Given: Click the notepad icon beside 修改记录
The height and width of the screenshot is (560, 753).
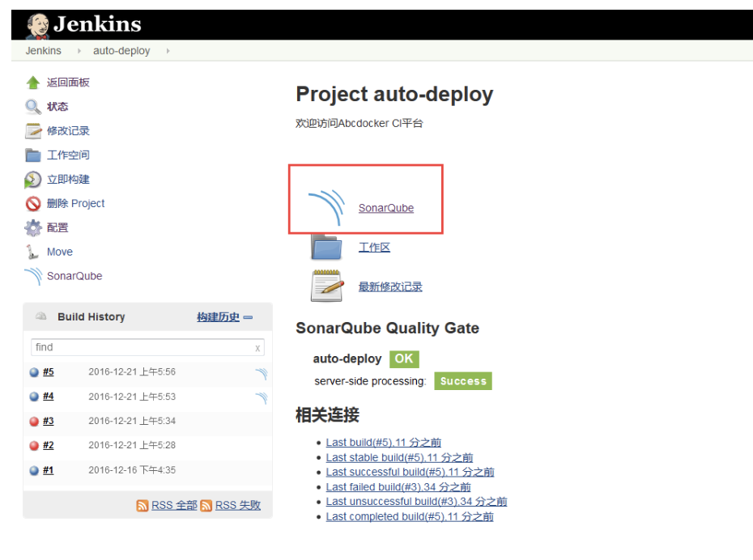Looking at the screenshot, I should [33, 131].
